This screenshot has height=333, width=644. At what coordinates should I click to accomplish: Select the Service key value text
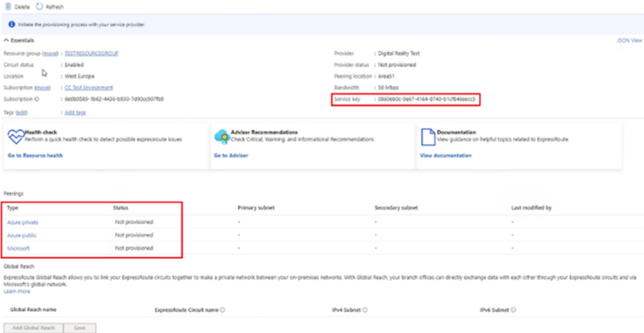[x=427, y=99]
